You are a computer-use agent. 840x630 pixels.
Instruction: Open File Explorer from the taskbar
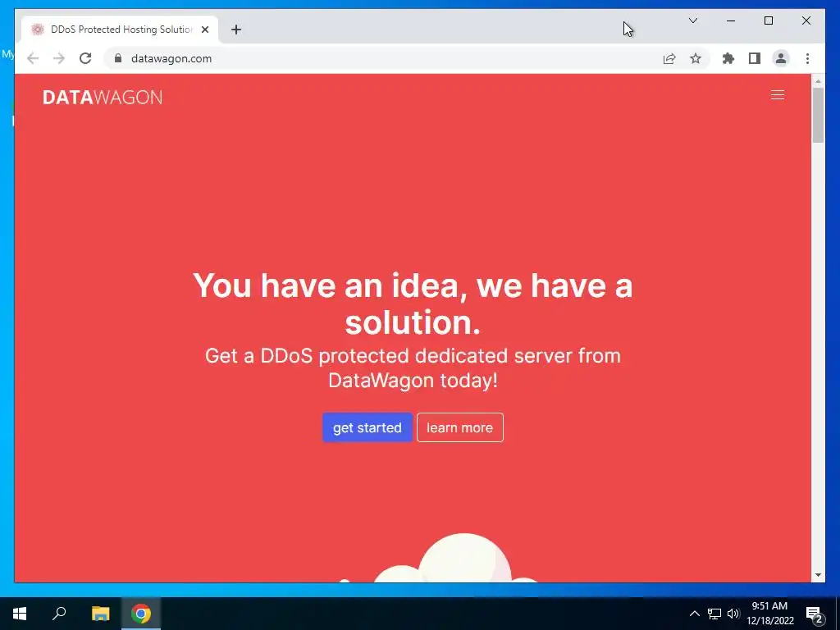(100, 614)
